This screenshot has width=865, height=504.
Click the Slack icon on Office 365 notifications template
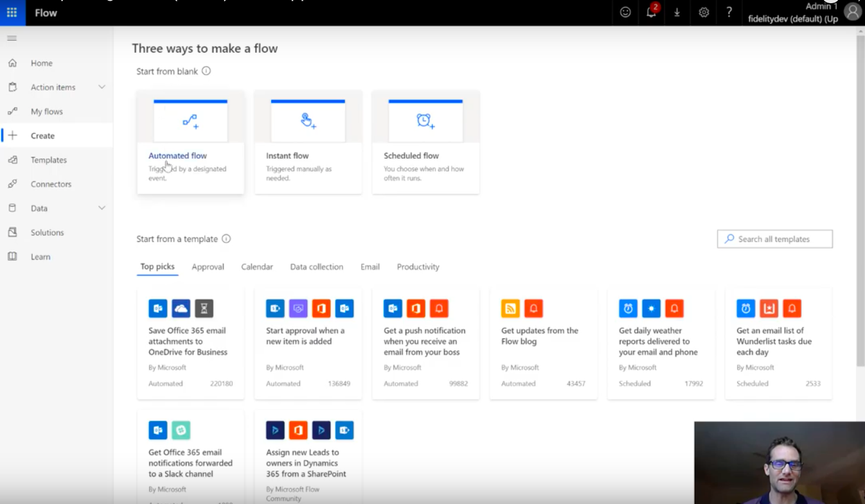(x=181, y=430)
